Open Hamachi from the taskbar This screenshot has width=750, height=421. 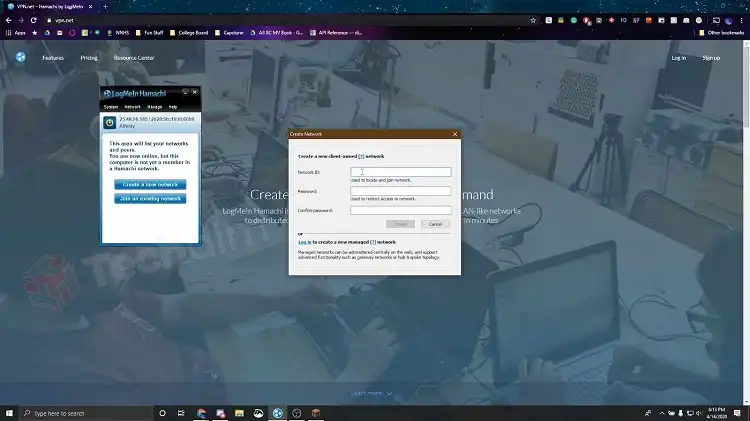[x=277, y=413]
